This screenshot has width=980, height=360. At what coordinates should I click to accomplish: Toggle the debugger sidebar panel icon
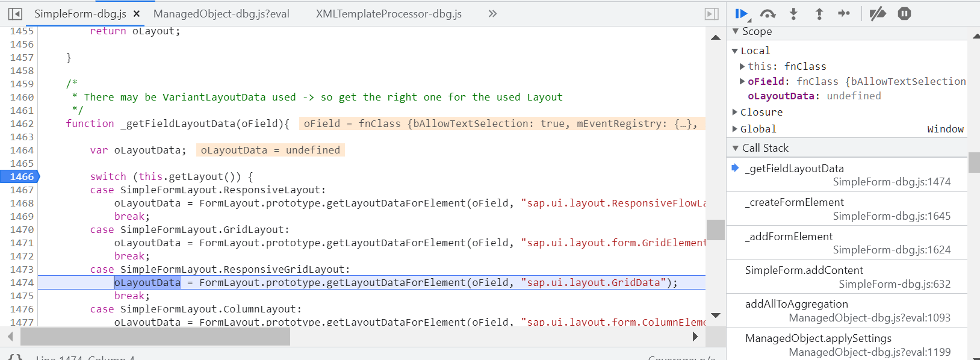[712, 14]
